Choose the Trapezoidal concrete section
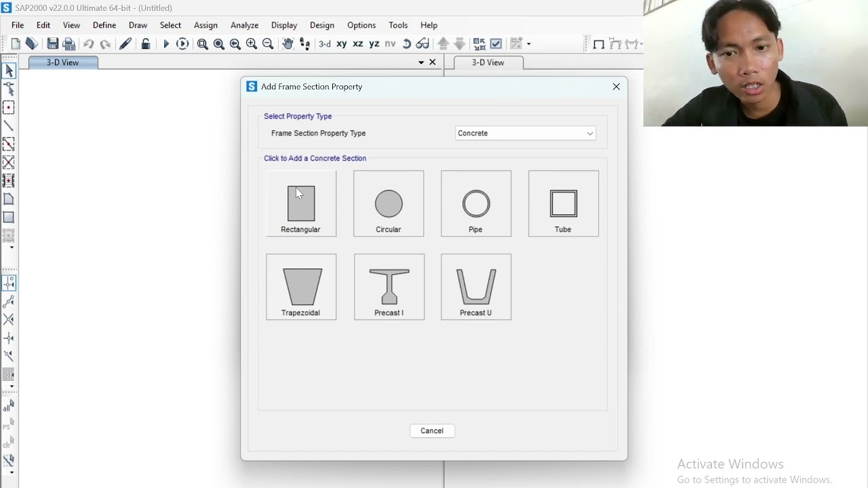868x488 pixels. coord(301,287)
